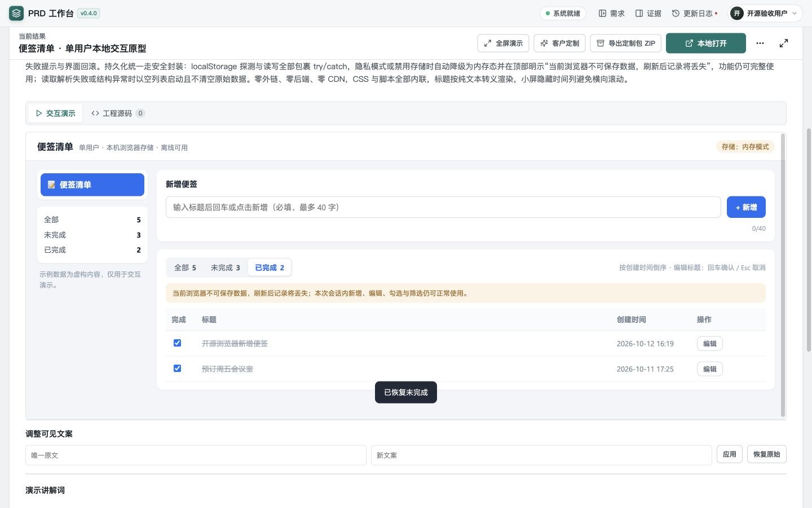Click 导出定制包 ZIP button
This screenshot has height=508, width=812.
coord(625,43)
